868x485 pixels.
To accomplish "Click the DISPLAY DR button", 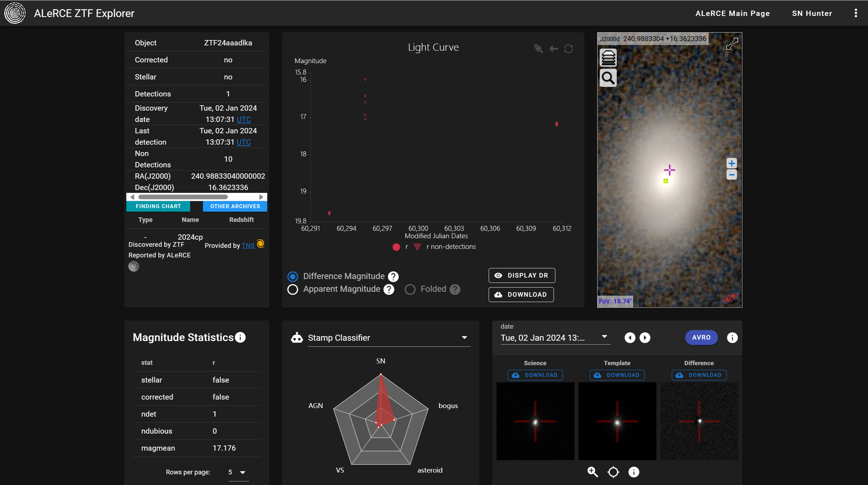I will (x=522, y=275).
